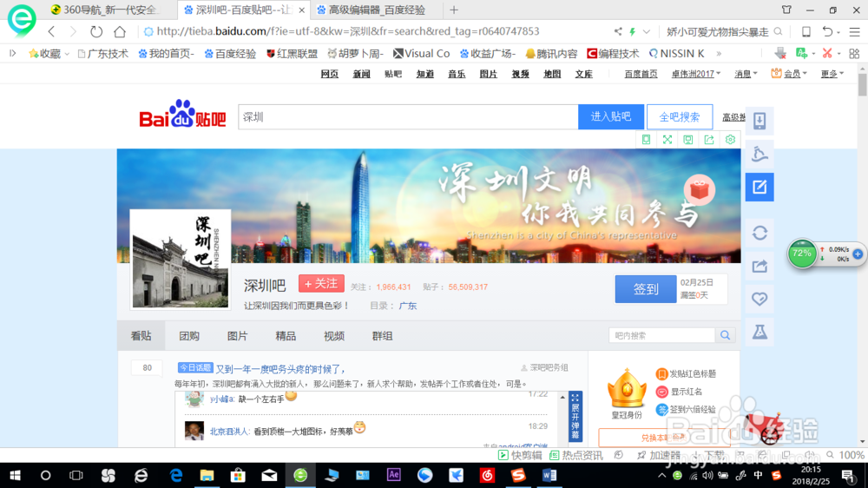Select the 精品 forum tab

pyautogui.click(x=286, y=336)
